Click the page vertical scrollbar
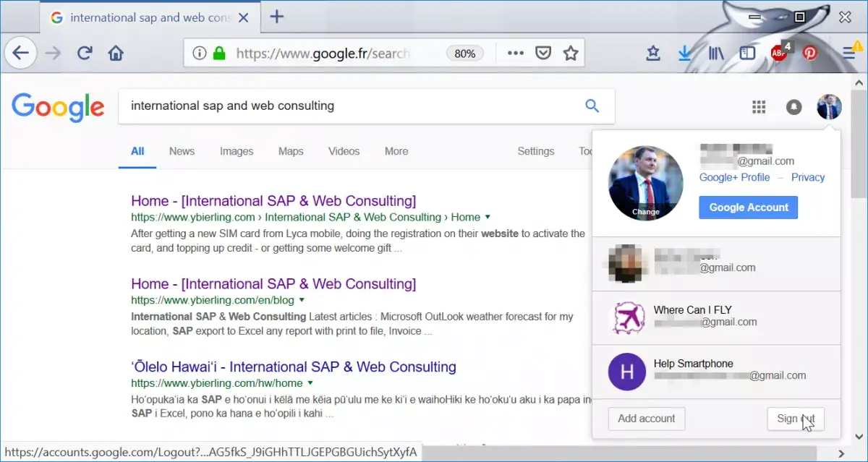Viewport: 868px width, 462px height. click(859, 145)
